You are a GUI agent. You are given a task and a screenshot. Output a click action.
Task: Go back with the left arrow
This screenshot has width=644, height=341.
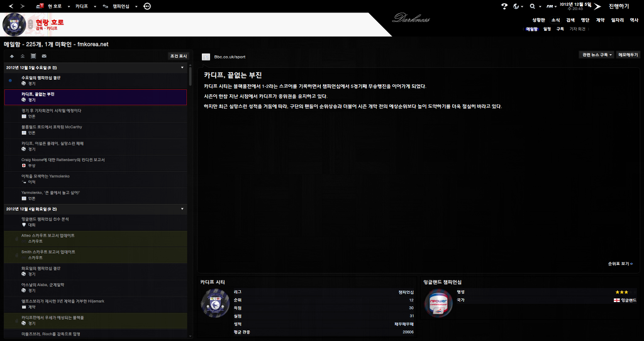[11, 6]
